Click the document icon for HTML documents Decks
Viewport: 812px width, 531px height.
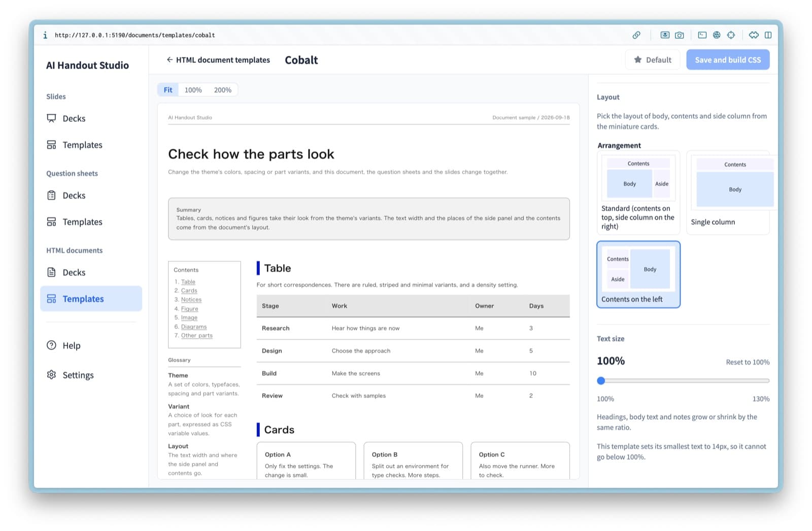coord(51,272)
